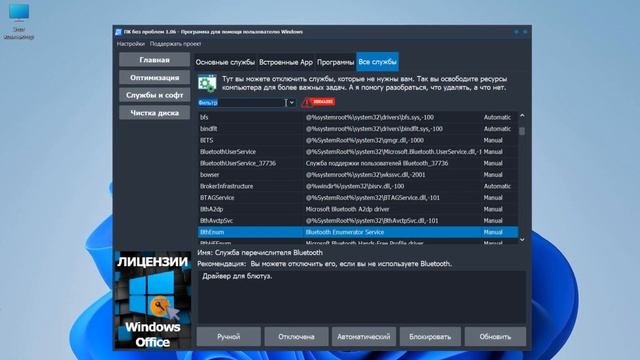Open the Настройки menu

131,44
